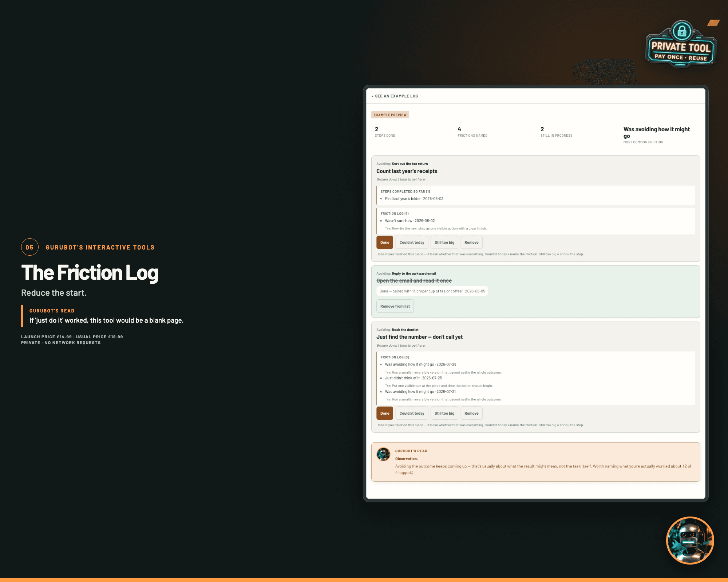Click 'Was avoiding how it might go · 2026-07-21' entry
Screen dimensions: 728x582
(x=420, y=392)
